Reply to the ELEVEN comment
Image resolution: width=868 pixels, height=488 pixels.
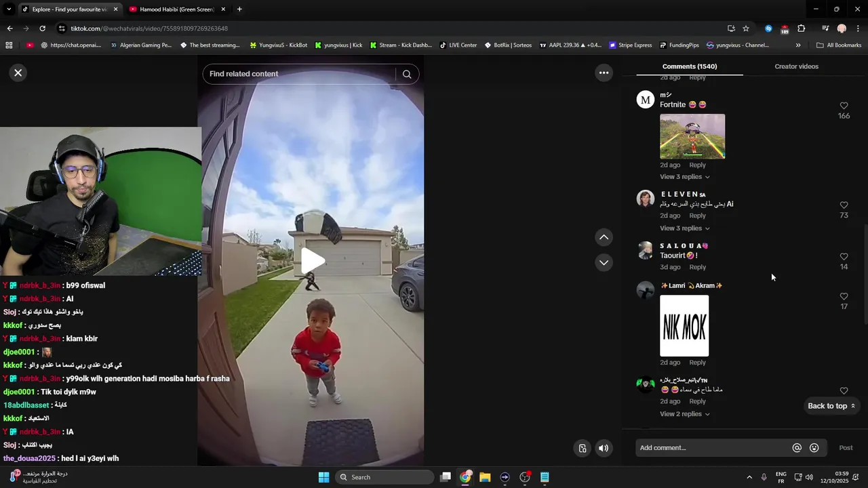(x=697, y=216)
